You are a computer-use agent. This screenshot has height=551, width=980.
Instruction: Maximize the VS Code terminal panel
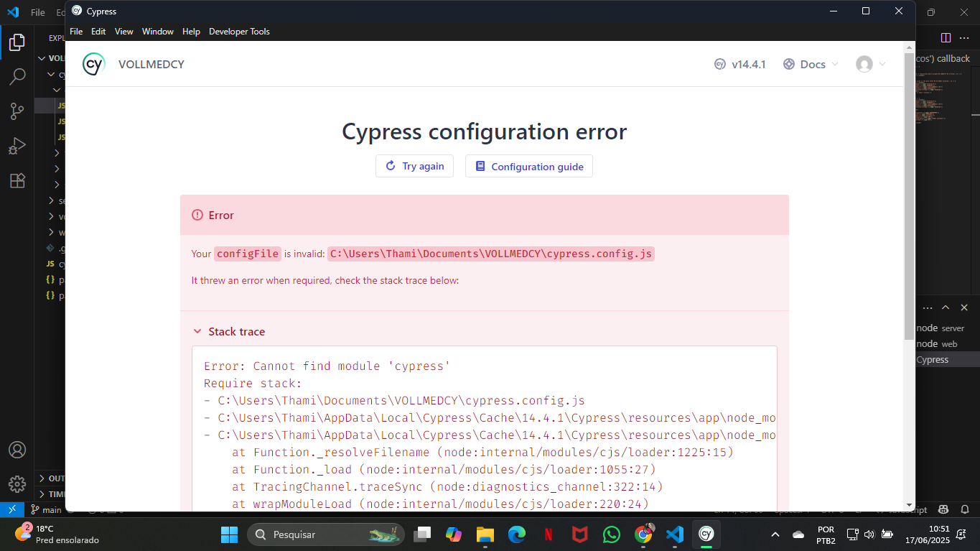point(946,307)
